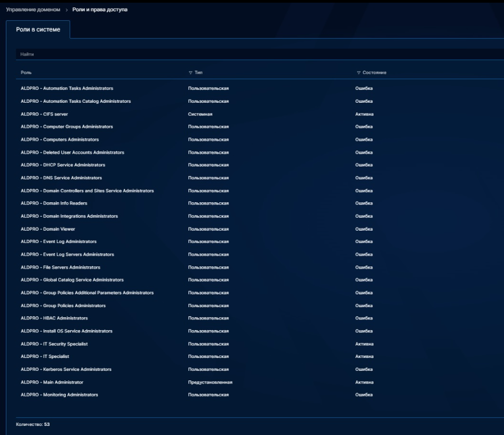The height and width of the screenshot is (435, 504).
Task: Click the Количество: 53 counter in footer
Action: (x=33, y=425)
